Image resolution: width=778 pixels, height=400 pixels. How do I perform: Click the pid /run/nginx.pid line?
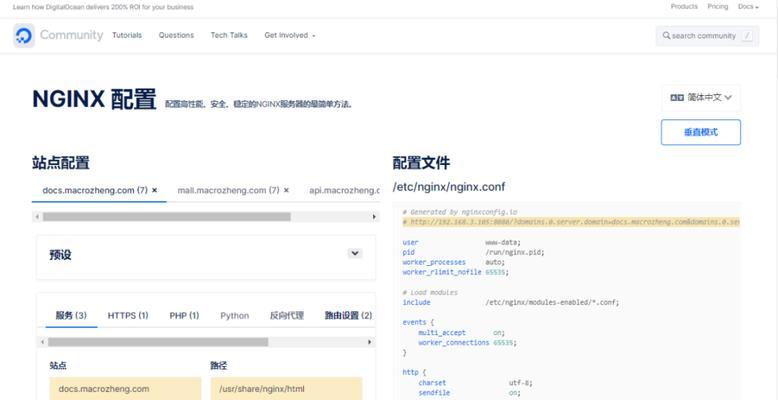click(x=473, y=252)
